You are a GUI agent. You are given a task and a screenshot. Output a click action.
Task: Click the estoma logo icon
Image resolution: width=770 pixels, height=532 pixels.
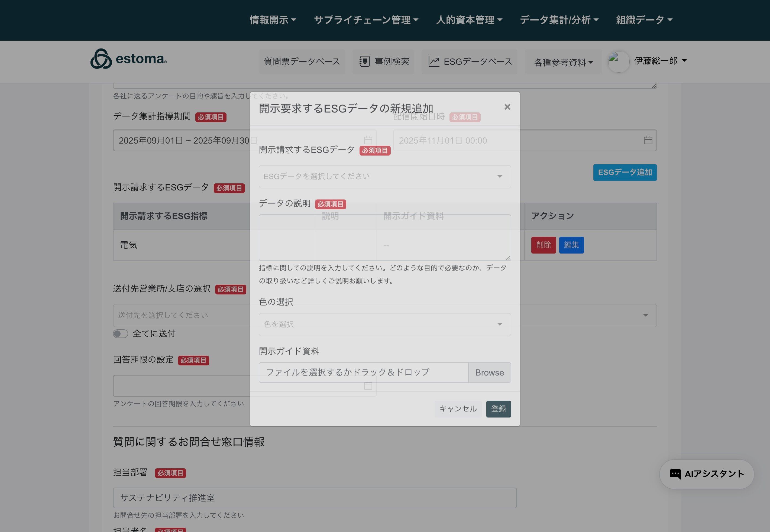101,59
